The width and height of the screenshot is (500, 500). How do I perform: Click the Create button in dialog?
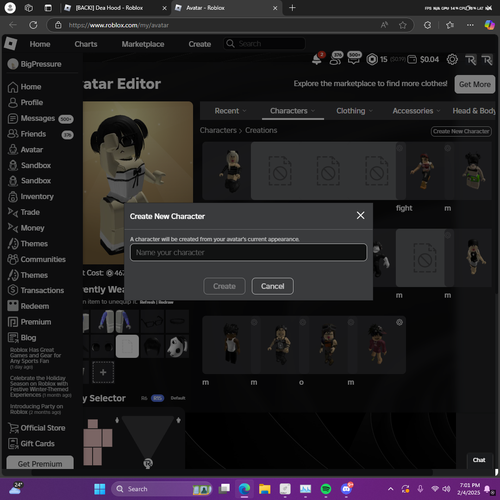(x=224, y=286)
